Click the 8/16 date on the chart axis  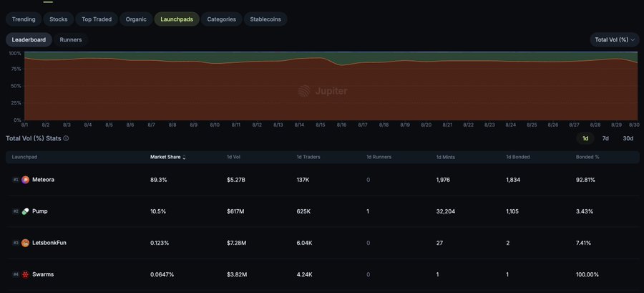coord(341,125)
